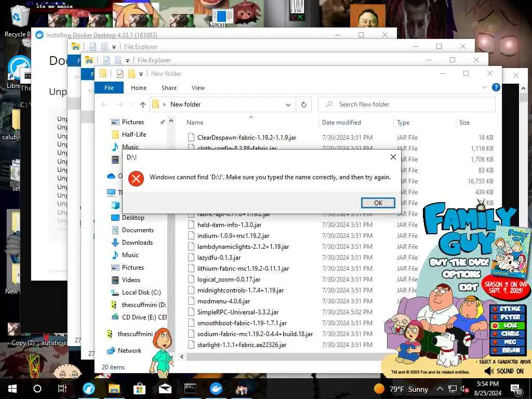Select LOIS in Family Guy character list

pos(508,325)
